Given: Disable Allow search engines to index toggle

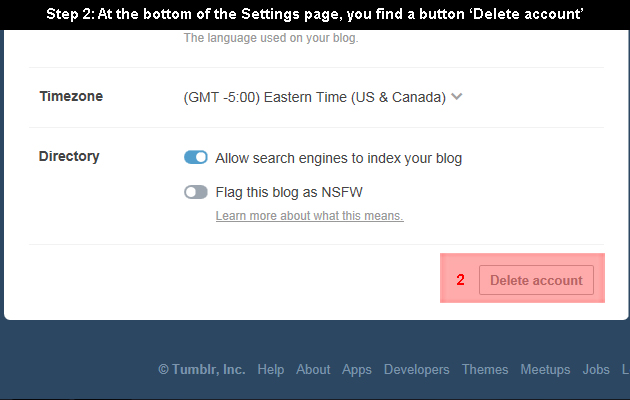Looking at the screenshot, I should 196,157.
